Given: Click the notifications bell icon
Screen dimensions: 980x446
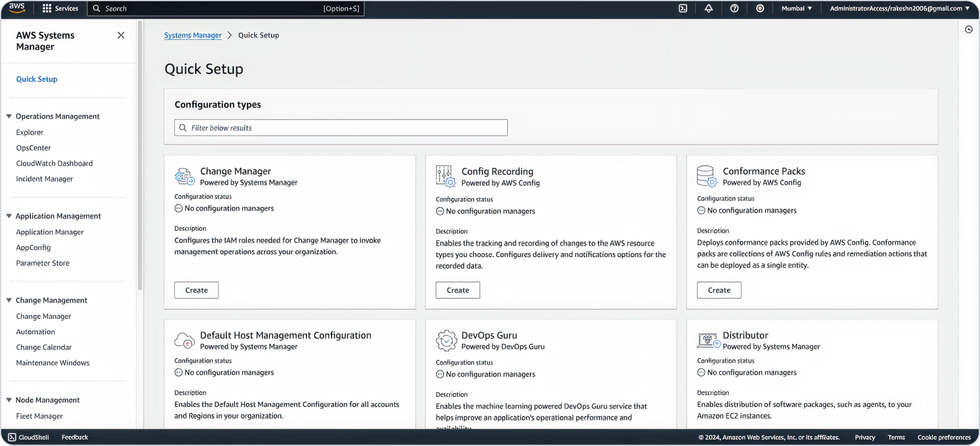Looking at the screenshot, I should [709, 9].
